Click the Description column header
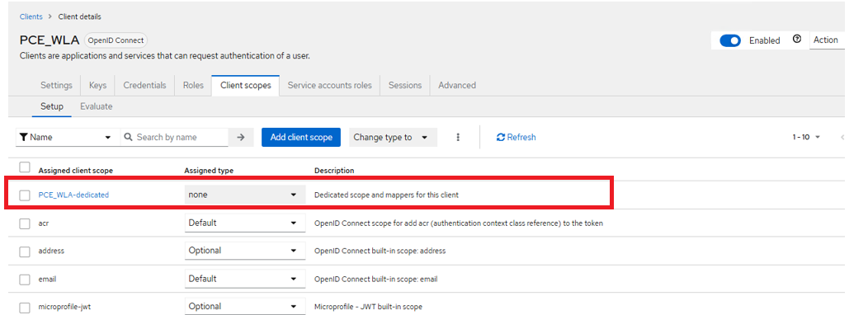868x315 pixels. 334,171
